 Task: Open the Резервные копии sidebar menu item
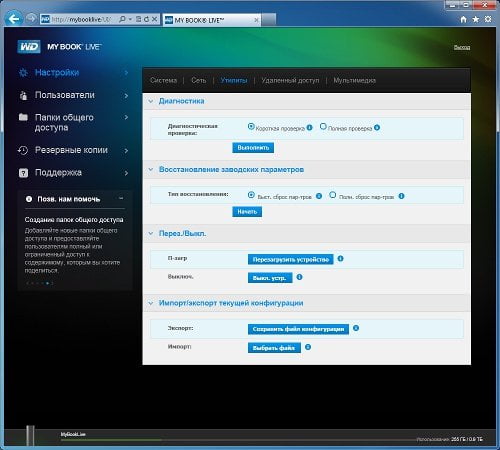tap(73, 150)
